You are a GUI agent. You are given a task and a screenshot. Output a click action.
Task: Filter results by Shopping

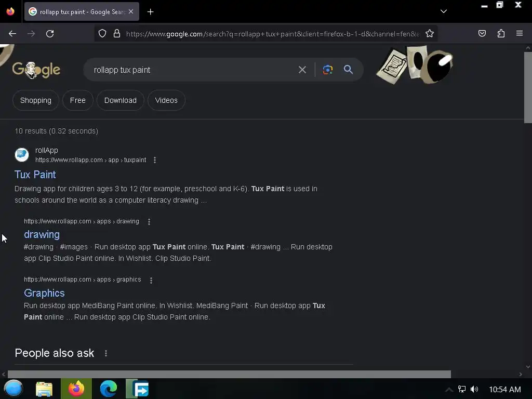36,100
